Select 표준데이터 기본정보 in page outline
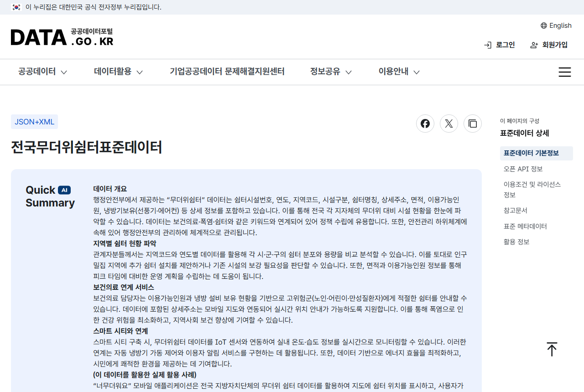This screenshot has height=392, width=584. [537, 153]
